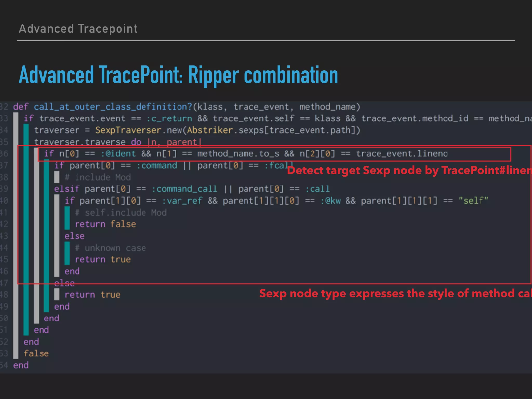Click the slide title 'Advanced TracePoint: Ripper combination'

point(178,75)
